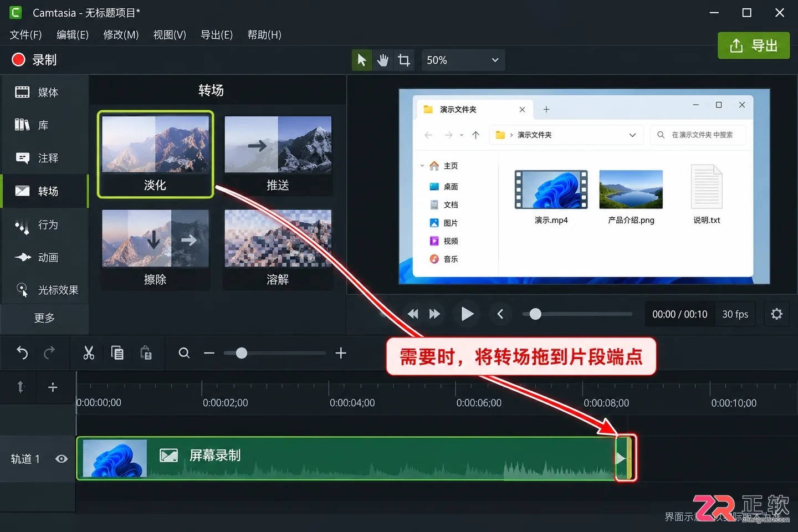Select the 溶解 dissolve transition thumbnail
Viewport: 798px width, 532px height.
278,248
